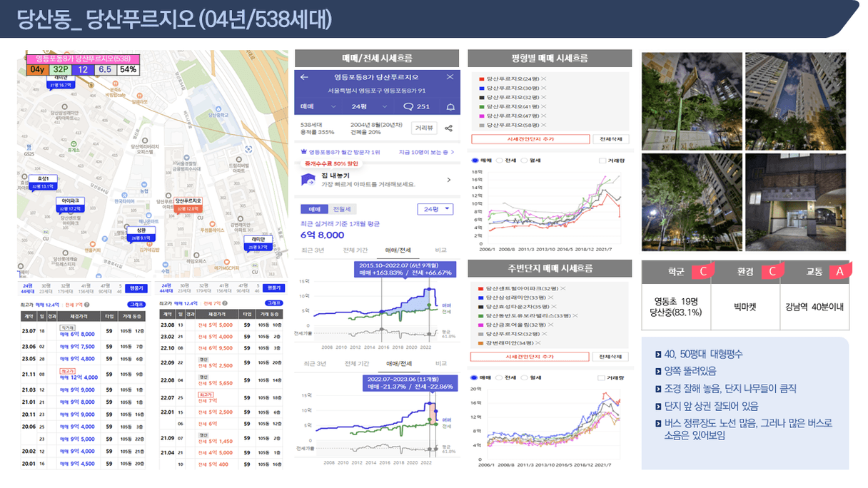Open the white 24평 combo box
The height and width of the screenshot is (488, 868).
(435, 209)
